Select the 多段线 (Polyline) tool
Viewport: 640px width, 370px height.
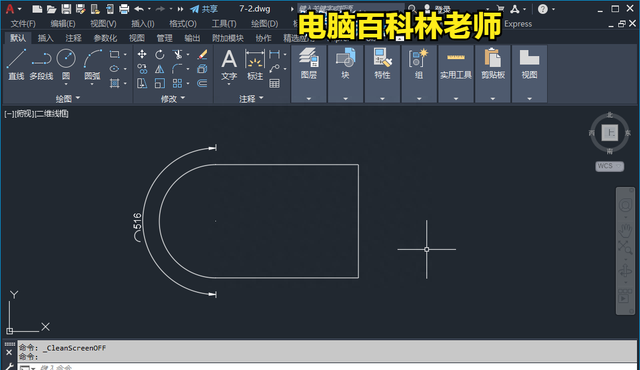(41, 64)
